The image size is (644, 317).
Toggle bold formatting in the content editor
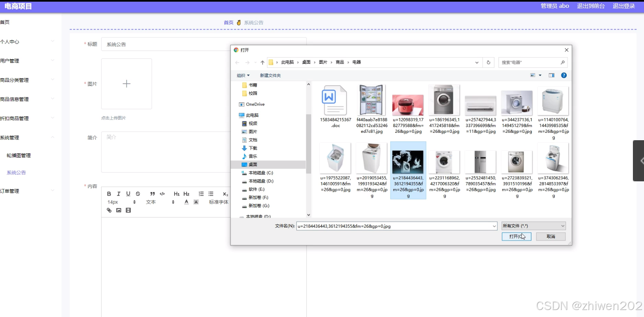109,194
